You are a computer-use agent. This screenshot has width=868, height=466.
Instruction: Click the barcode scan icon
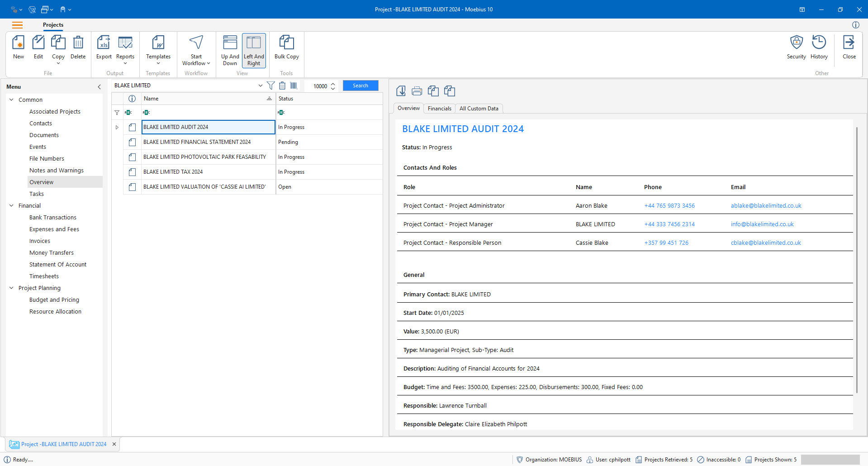coord(294,86)
